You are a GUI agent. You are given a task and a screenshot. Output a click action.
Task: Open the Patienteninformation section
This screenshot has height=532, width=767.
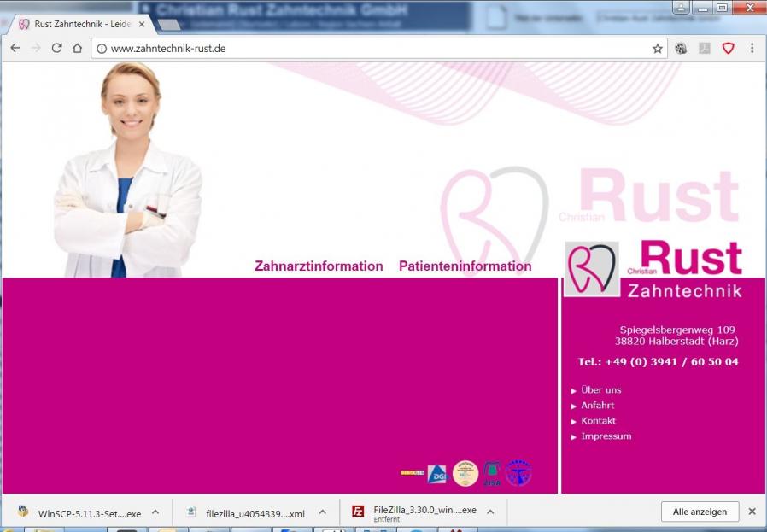(x=465, y=266)
